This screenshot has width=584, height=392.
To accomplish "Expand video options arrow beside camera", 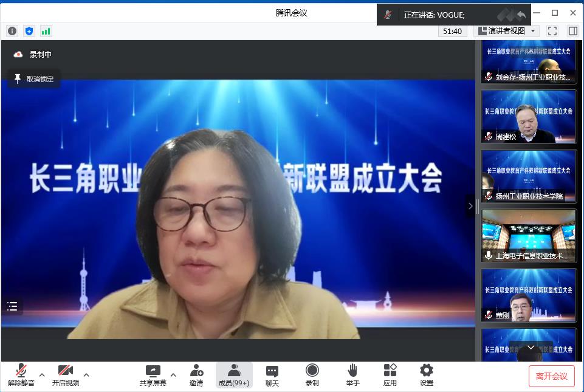I will [86, 374].
